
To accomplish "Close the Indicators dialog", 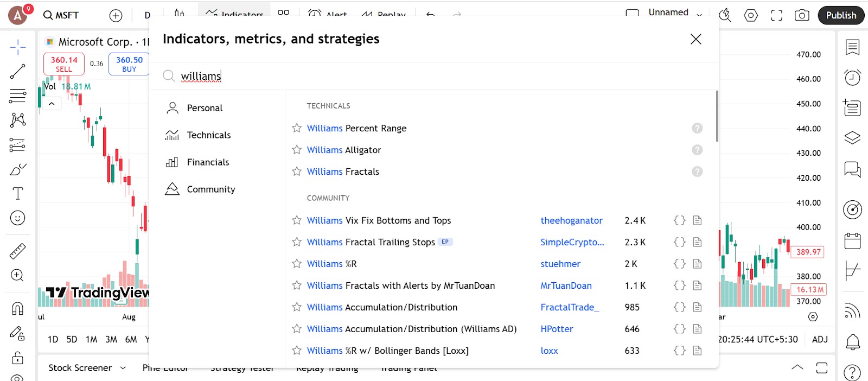I will 695,39.
